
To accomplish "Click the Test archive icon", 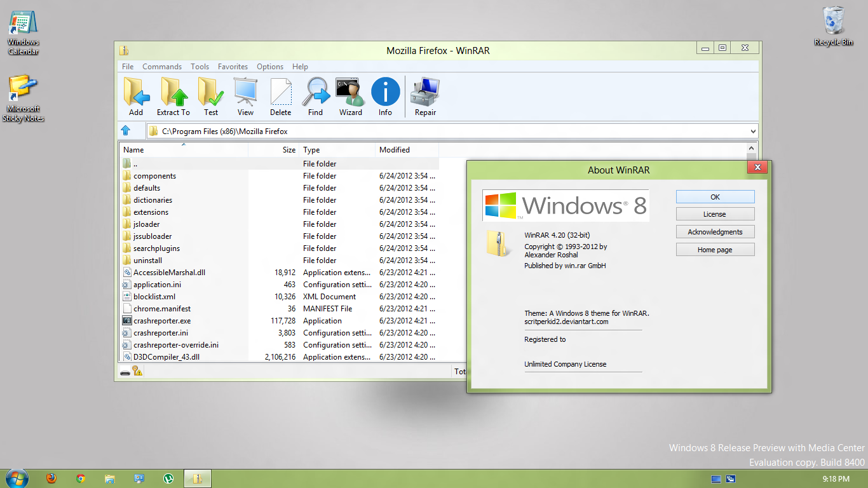I will (210, 95).
